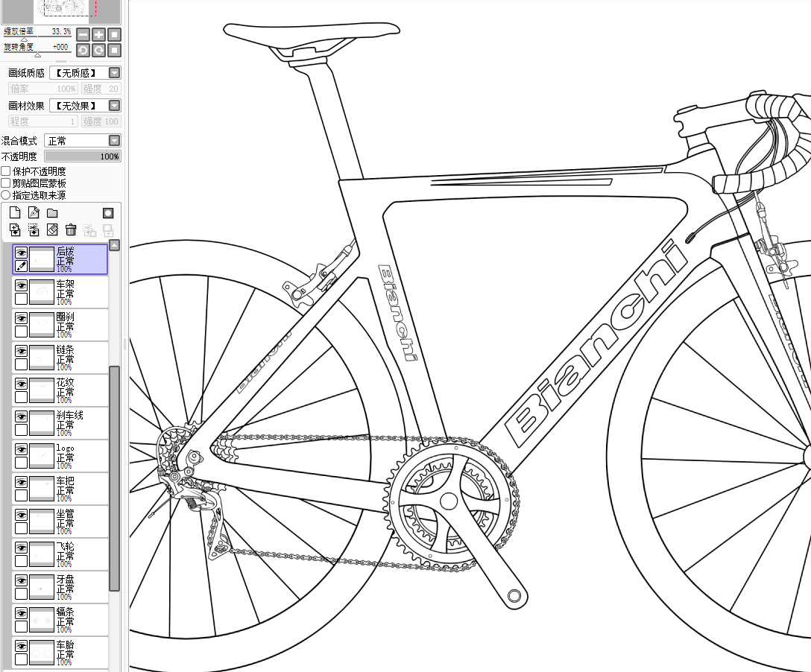Create a new linework (pen) layer
Image resolution: width=811 pixels, height=672 pixels.
34,212
